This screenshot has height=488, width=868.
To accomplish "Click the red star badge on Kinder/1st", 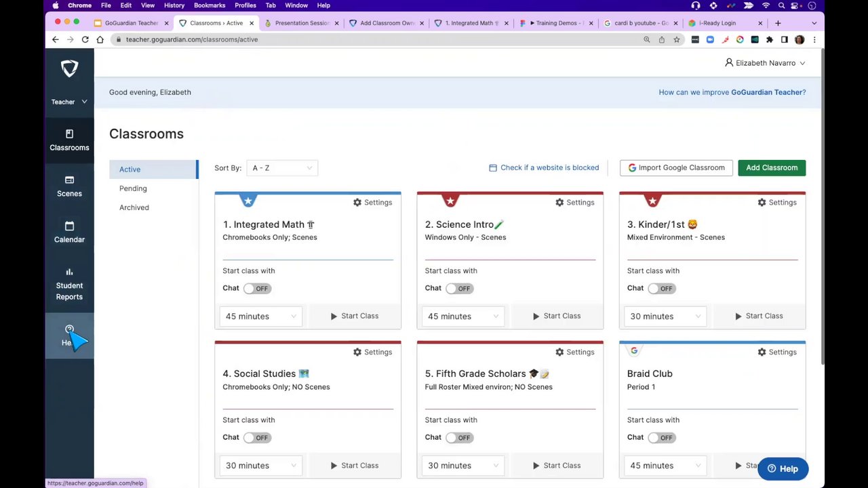I will [652, 201].
